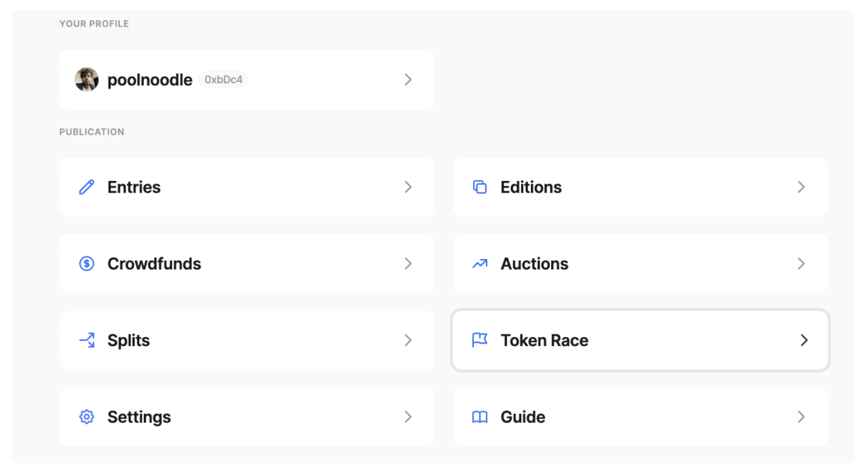Click the poolnoodle profile avatar
The image size is (868, 475).
pyautogui.click(x=87, y=79)
